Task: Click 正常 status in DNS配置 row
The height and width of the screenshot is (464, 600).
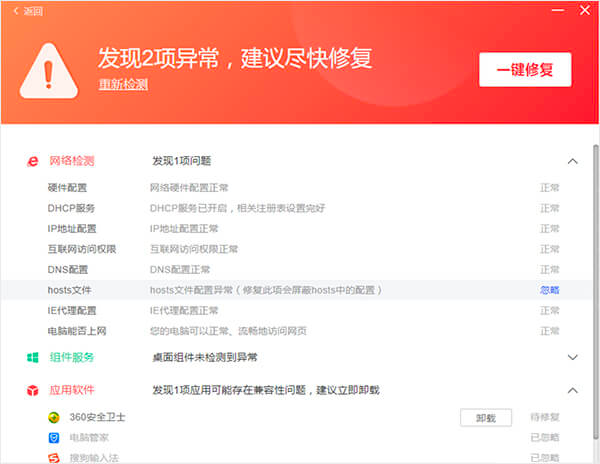Action: click(549, 270)
